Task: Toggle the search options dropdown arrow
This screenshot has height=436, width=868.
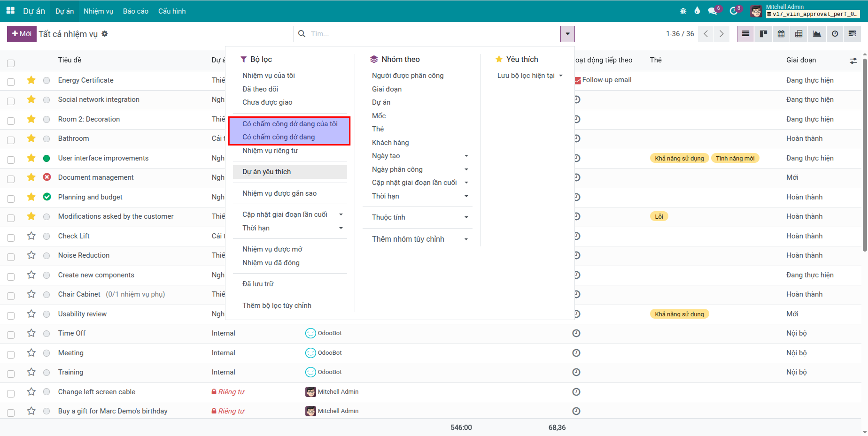Action: pos(567,34)
